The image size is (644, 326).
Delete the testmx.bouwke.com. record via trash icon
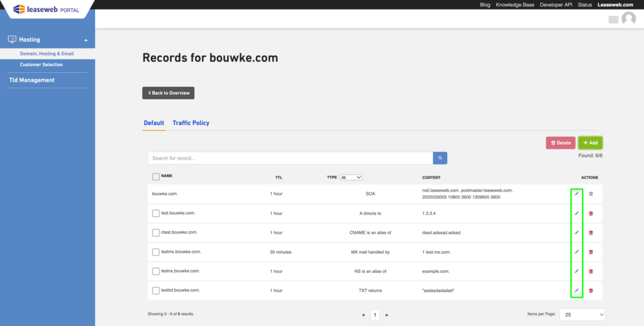[591, 252]
